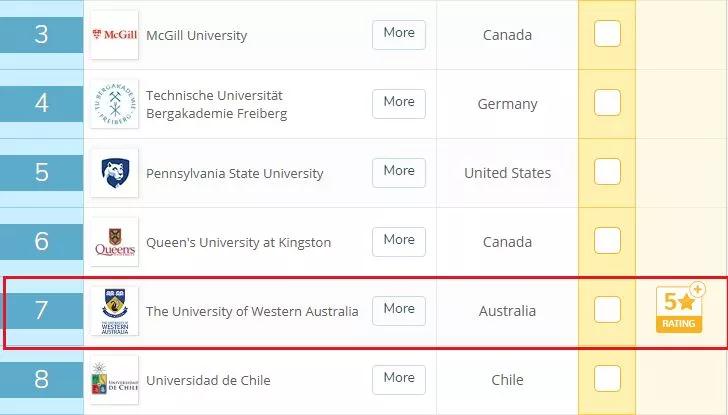The height and width of the screenshot is (415, 728).
Task: Tick the compare checkbox for McGill University
Action: coord(607,34)
